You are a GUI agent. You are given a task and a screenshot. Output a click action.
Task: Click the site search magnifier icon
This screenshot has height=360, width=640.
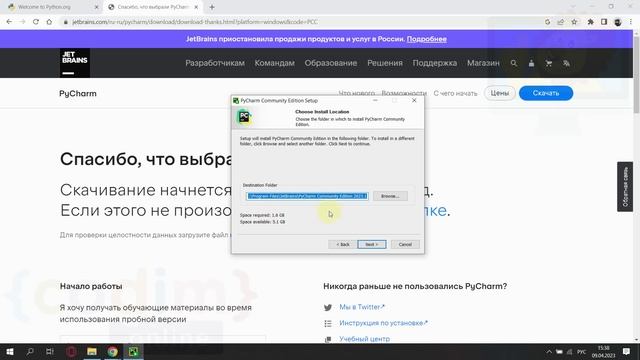click(513, 63)
